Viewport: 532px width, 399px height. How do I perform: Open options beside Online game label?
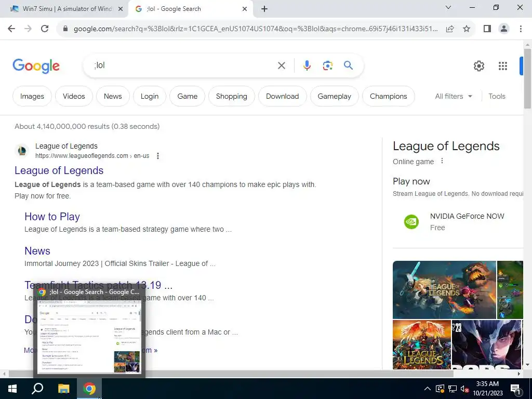point(442,161)
